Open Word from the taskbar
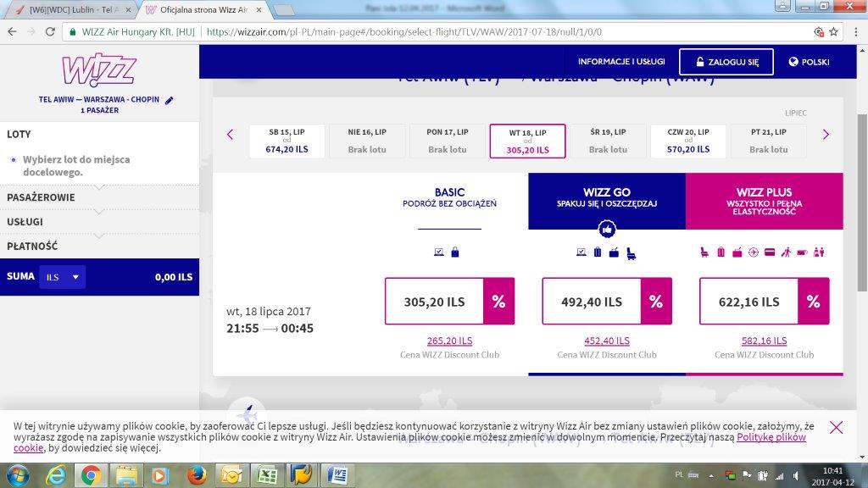 point(337,474)
